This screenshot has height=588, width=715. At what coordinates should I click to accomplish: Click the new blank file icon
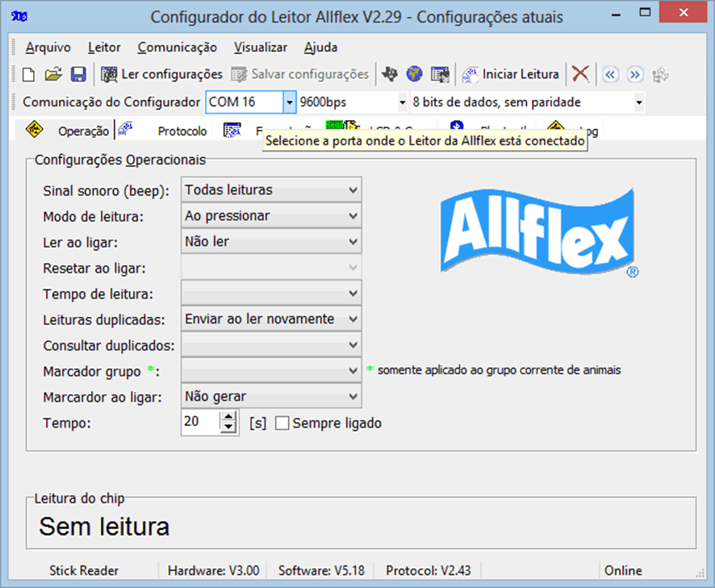[29, 74]
